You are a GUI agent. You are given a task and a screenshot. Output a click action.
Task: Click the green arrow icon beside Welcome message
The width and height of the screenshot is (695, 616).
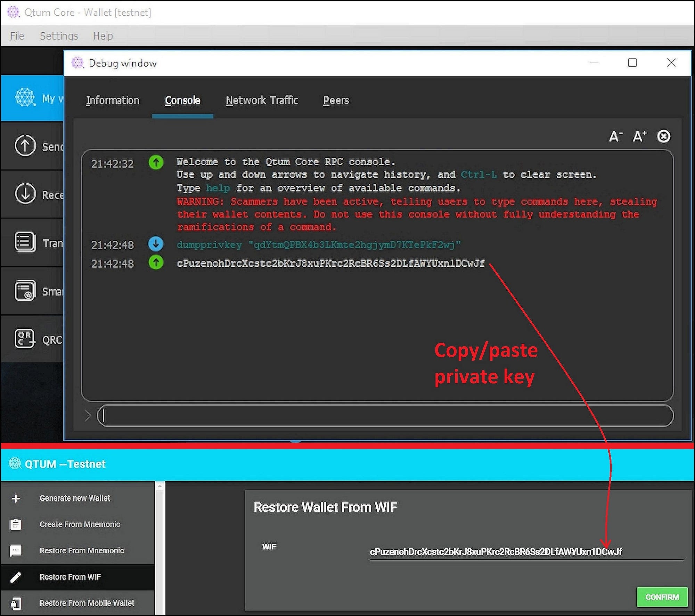pos(156,162)
